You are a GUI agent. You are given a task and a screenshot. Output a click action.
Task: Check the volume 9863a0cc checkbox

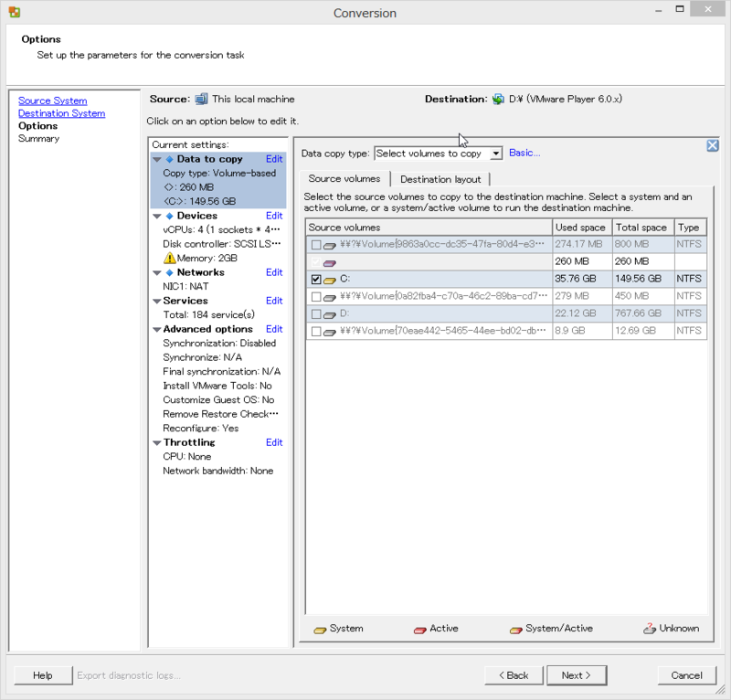coord(316,244)
